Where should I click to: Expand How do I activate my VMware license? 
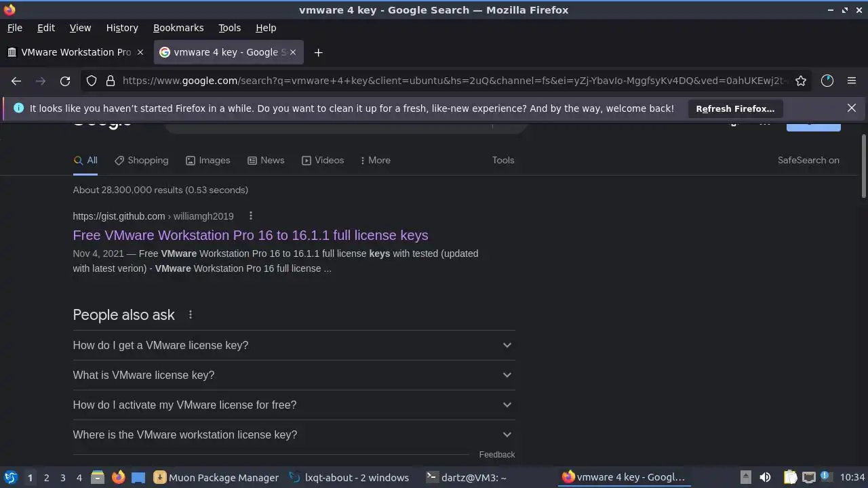tap(294, 405)
